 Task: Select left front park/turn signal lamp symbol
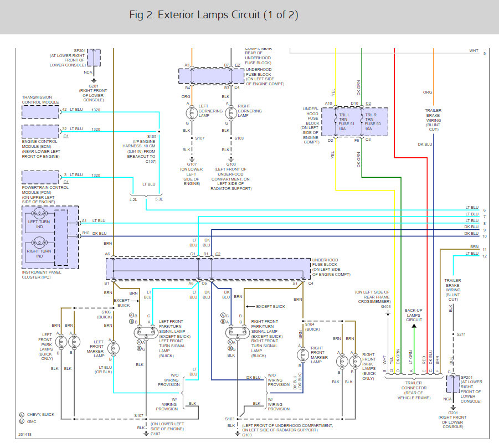146,333
